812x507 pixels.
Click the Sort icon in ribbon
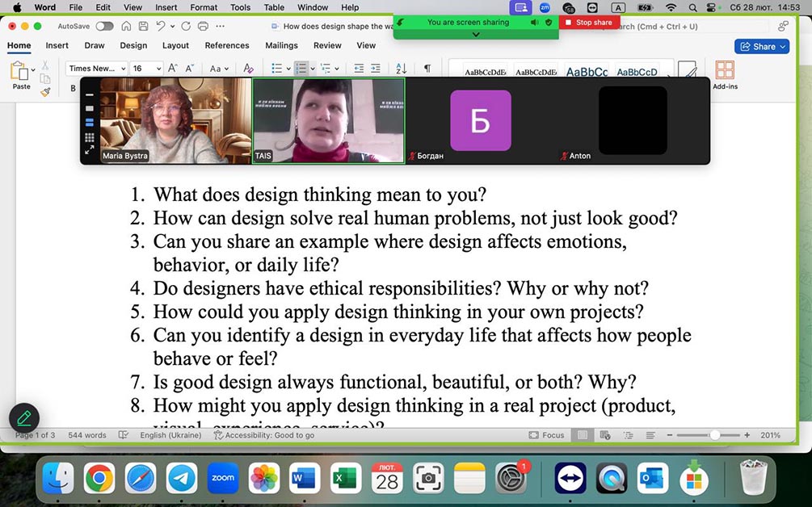tap(402, 69)
